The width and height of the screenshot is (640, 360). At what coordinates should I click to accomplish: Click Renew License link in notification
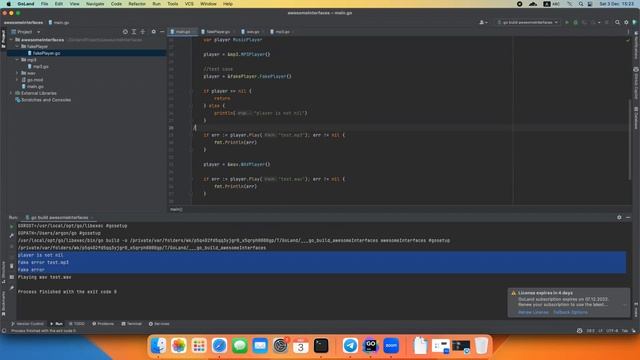tap(533, 312)
